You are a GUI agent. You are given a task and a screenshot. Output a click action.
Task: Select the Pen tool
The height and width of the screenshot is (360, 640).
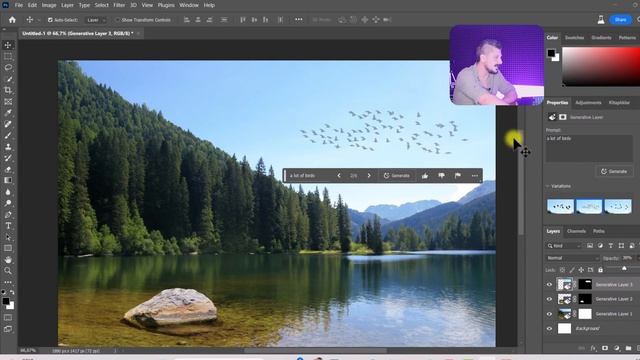coord(8,215)
